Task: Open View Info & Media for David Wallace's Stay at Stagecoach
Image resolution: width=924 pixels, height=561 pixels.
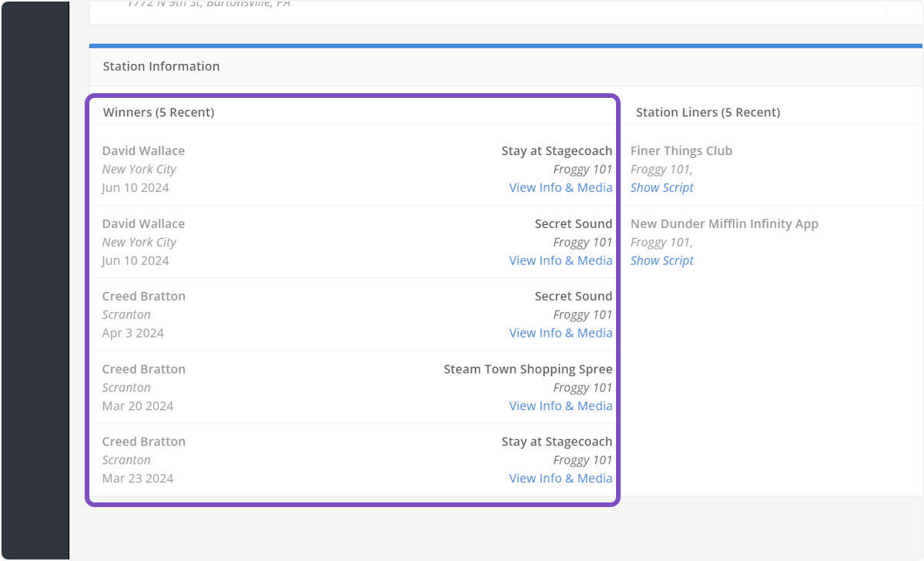Action: (x=561, y=187)
